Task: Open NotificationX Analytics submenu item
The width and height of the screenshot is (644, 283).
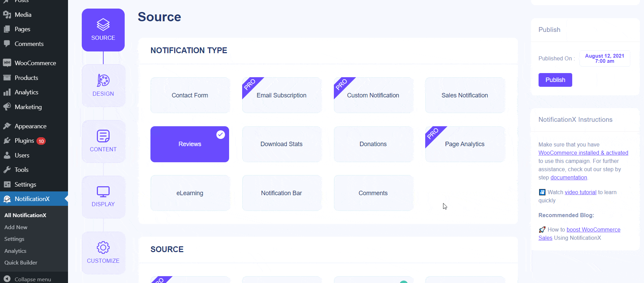Action: [15, 251]
